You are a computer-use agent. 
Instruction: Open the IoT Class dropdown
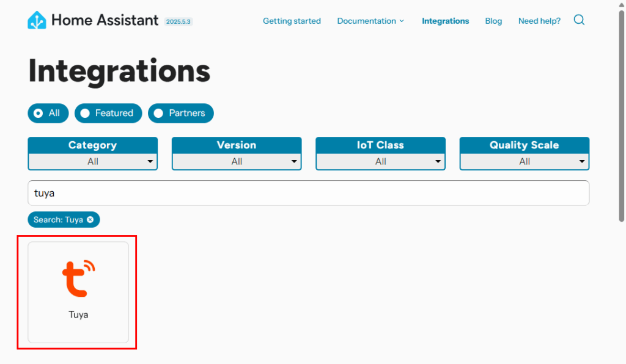(x=380, y=161)
